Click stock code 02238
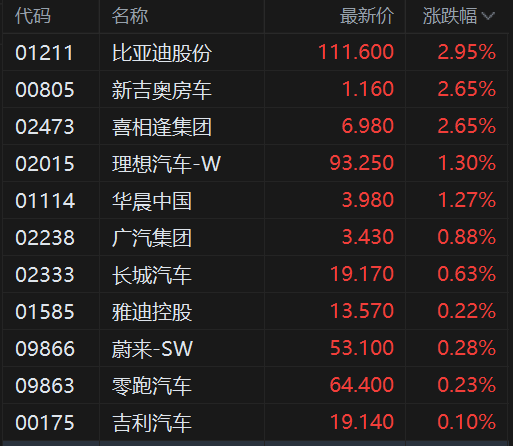The height and width of the screenshot is (446, 513). pos(45,237)
